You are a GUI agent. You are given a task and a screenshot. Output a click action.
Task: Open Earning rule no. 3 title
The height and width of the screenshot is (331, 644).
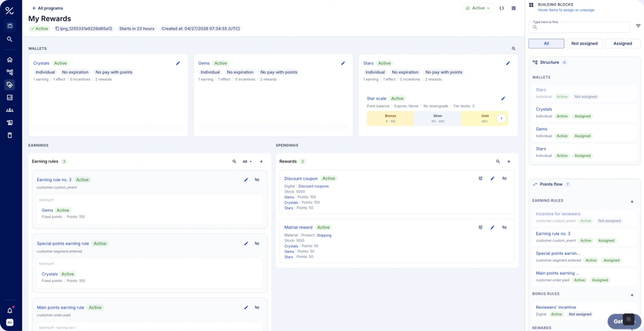54,179
